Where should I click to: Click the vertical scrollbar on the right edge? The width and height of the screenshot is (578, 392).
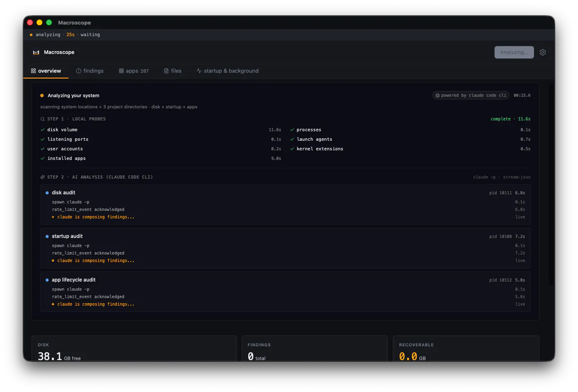pos(551,185)
